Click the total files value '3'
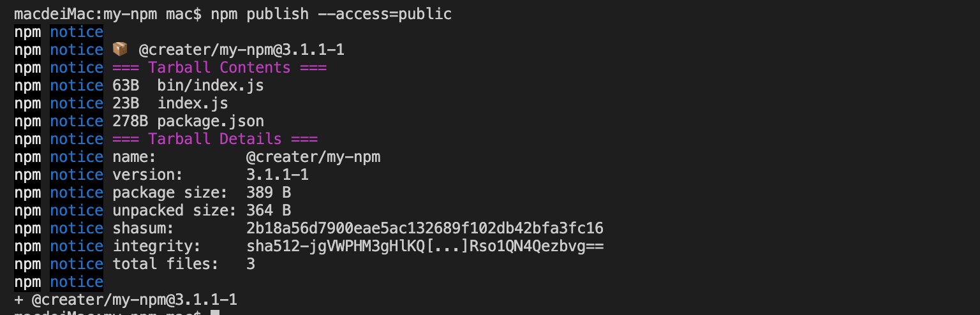The height and width of the screenshot is (315, 980). (x=251, y=264)
